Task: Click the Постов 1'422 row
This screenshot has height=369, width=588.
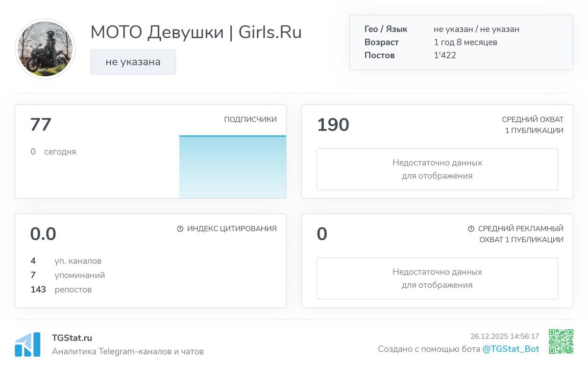Action: point(411,55)
